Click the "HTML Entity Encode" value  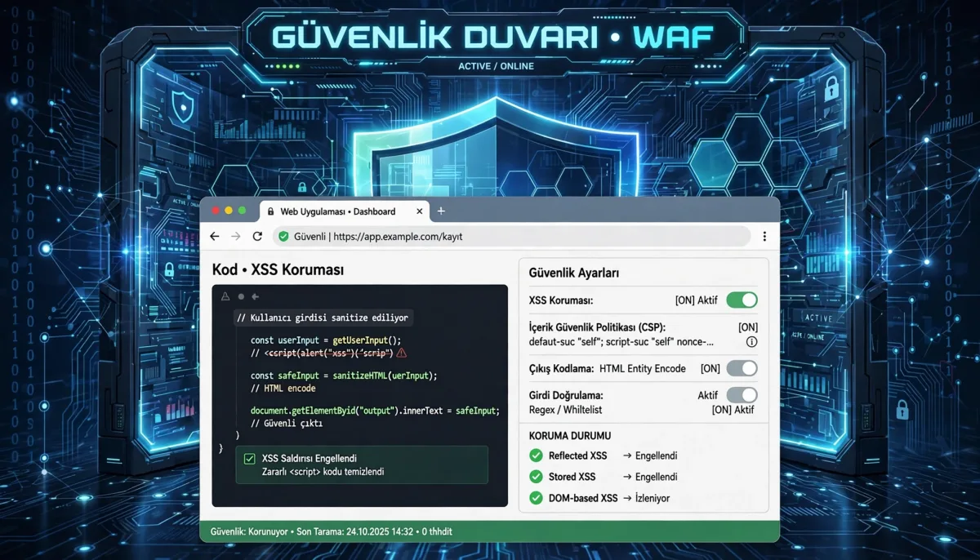tap(643, 369)
